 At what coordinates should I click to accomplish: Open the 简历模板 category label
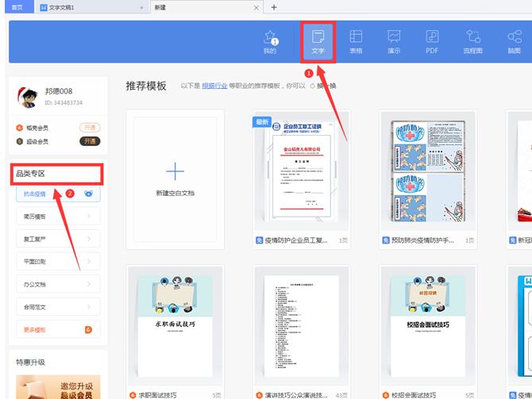pyautogui.click(x=35, y=217)
